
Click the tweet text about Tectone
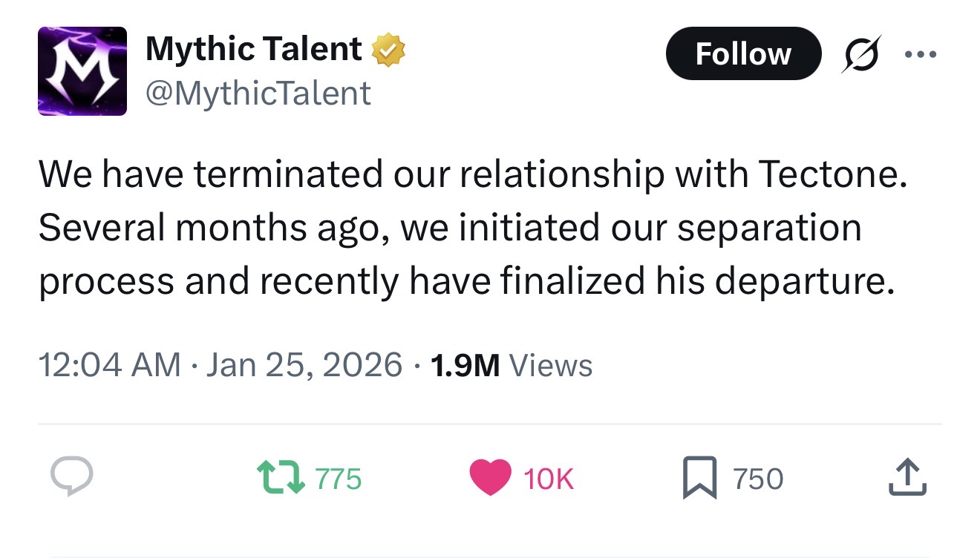coord(471,174)
